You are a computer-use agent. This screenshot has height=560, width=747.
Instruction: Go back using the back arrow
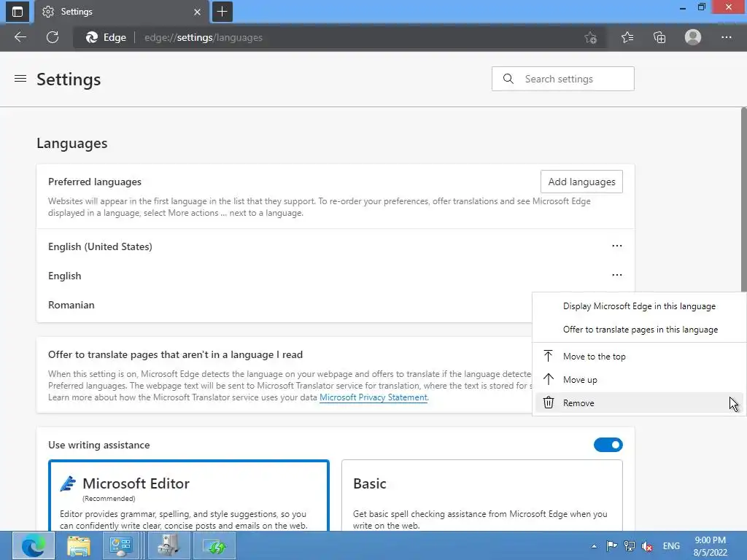tap(20, 37)
